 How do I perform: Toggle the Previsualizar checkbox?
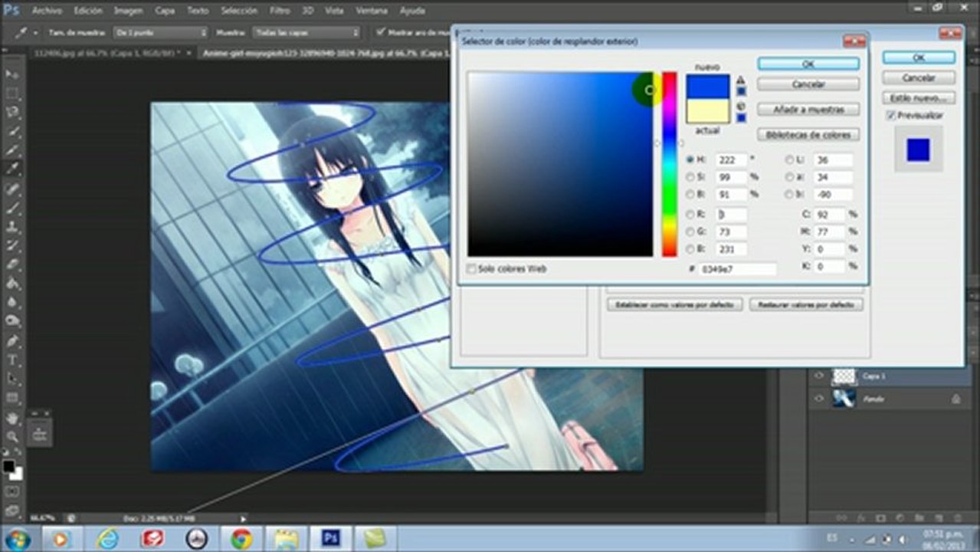click(x=890, y=115)
